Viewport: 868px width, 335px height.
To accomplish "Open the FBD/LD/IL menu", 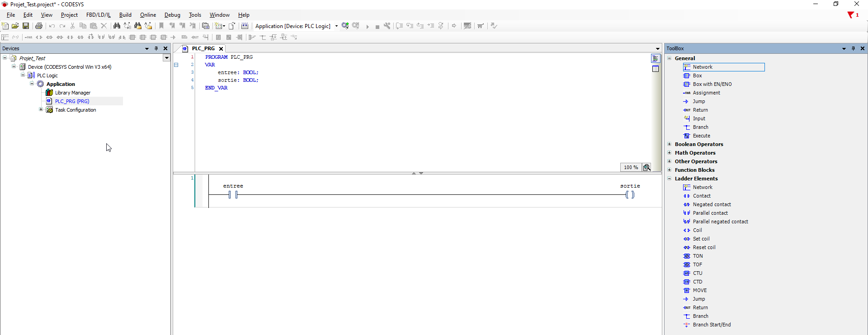I will 98,15.
